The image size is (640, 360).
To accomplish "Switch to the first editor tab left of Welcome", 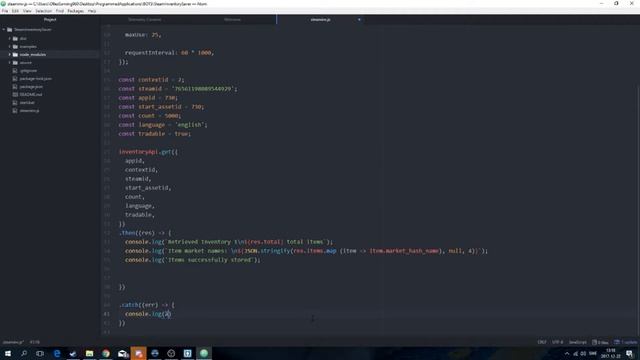I will (x=144, y=20).
